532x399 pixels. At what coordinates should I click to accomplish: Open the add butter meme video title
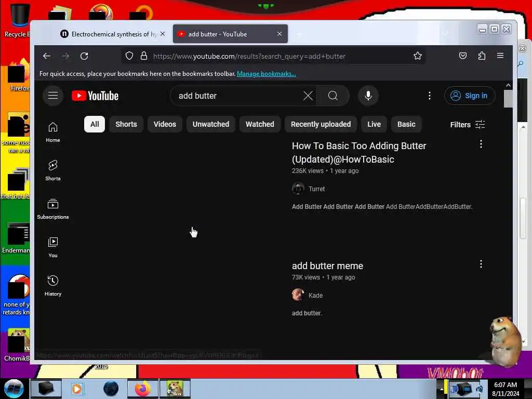click(327, 265)
